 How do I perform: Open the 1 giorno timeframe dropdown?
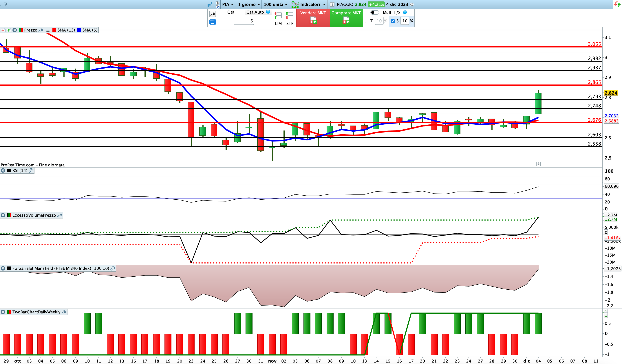(x=249, y=4)
